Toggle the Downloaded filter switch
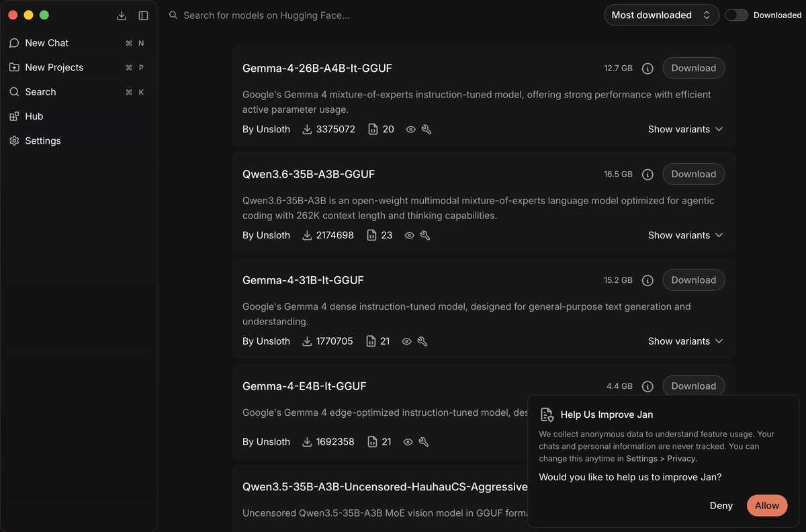 736,15
